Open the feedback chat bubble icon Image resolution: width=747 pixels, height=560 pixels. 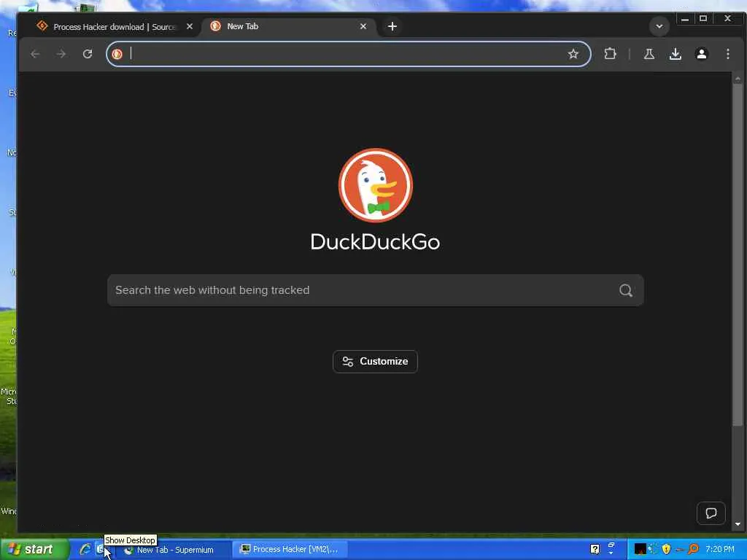[x=711, y=513]
